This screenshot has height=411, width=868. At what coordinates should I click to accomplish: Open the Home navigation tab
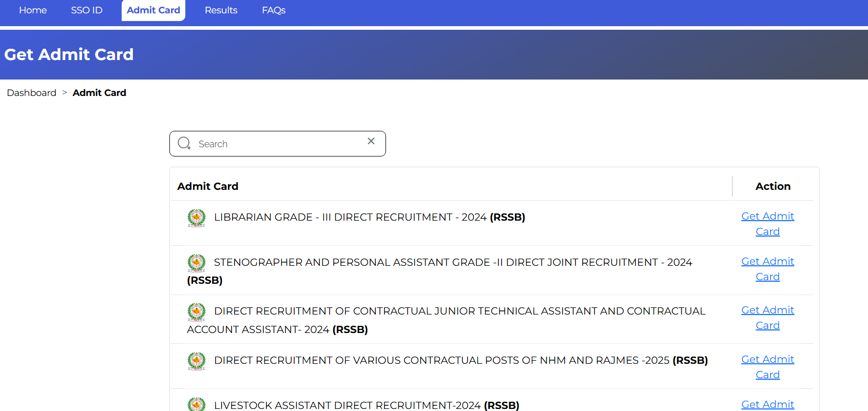click(x=33, y=10)
